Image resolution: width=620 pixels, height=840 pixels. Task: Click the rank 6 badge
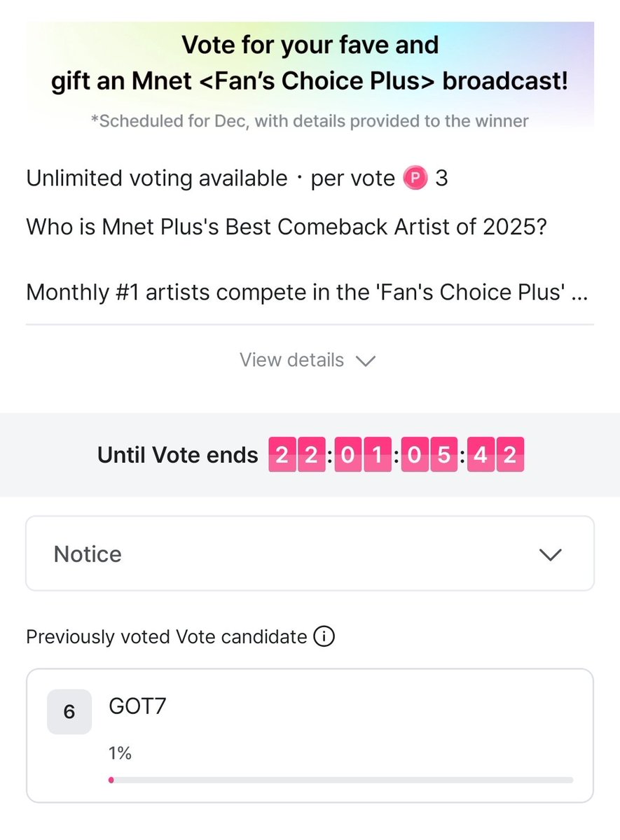click(69, 712)
